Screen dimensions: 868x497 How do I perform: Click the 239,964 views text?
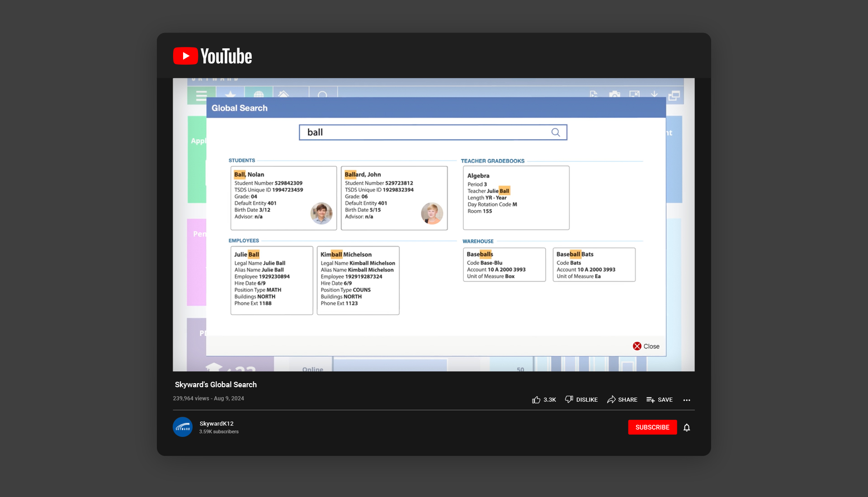click(x=191, y=399)
